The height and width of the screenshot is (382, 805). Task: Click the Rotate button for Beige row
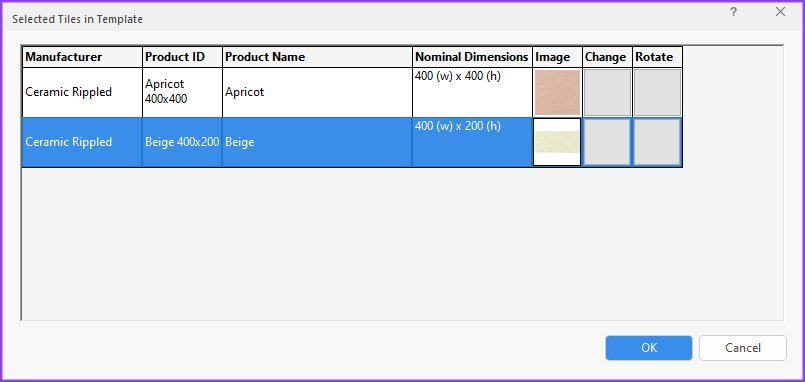coord(657,142)
